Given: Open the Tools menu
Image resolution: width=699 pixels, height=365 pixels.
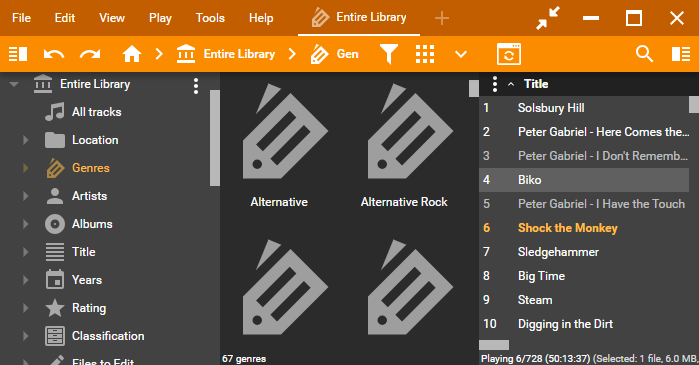Looking at the screenshot, I should pyautogui.click(x=210, y=18).
